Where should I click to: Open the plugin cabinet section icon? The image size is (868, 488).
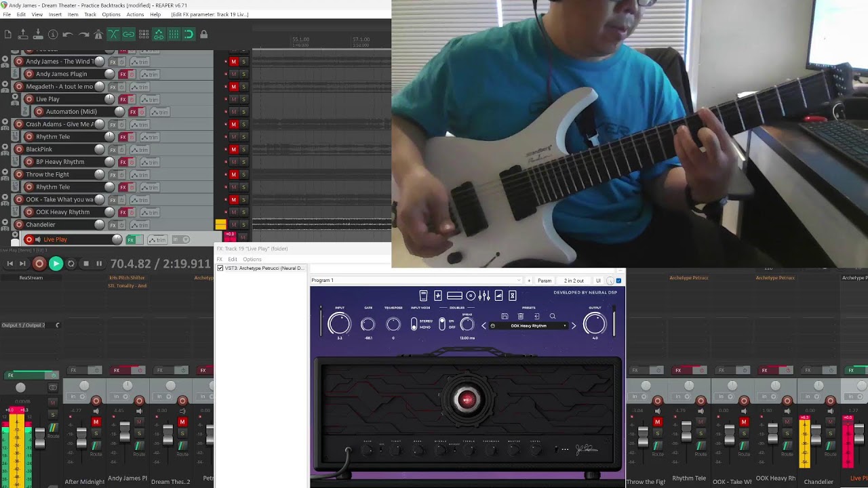[471, 296]
